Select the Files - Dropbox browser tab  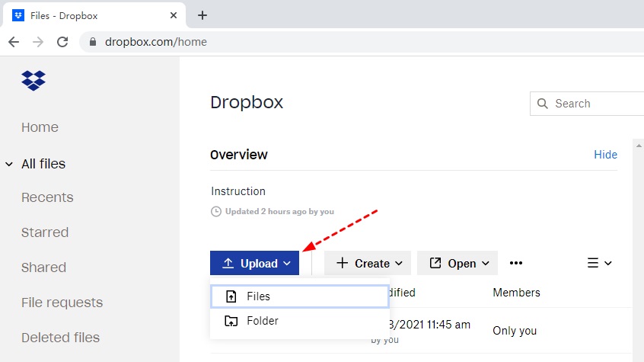[x=94, y=16]
